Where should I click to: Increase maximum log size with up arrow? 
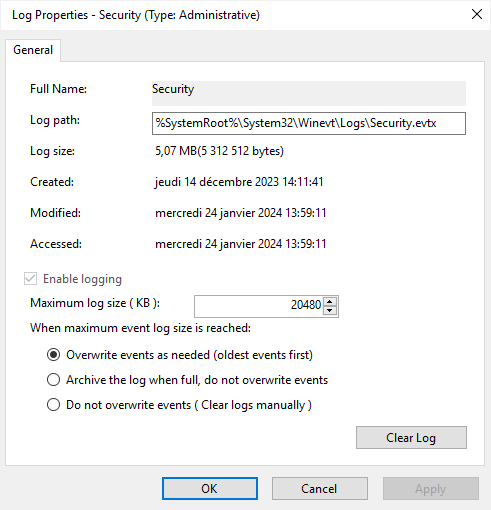[x=330, y=302]
